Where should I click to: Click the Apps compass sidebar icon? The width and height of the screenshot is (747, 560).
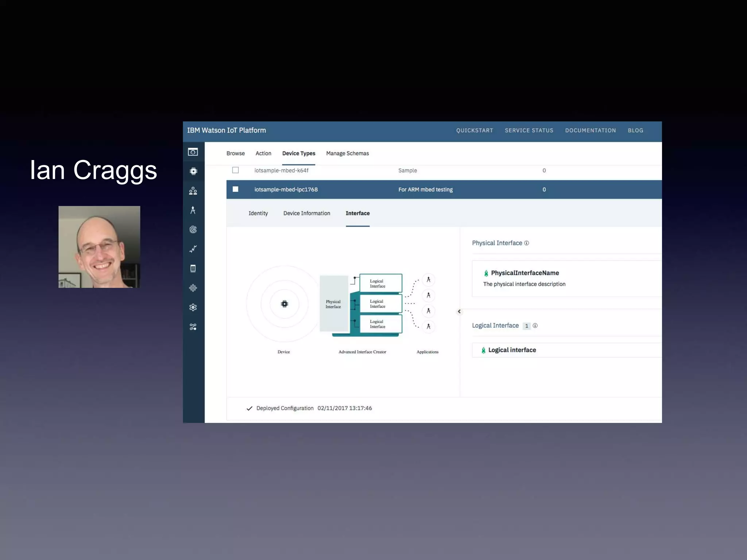point(193,210)
